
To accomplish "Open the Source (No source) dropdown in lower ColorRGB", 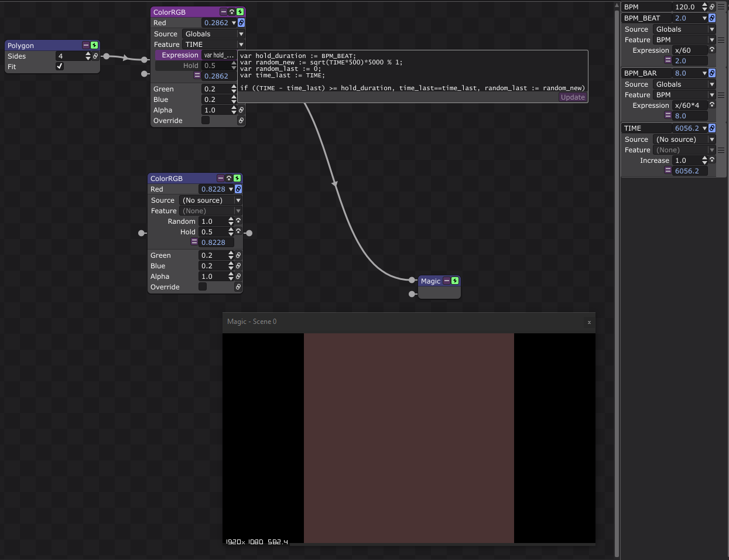I will [210, 200].
